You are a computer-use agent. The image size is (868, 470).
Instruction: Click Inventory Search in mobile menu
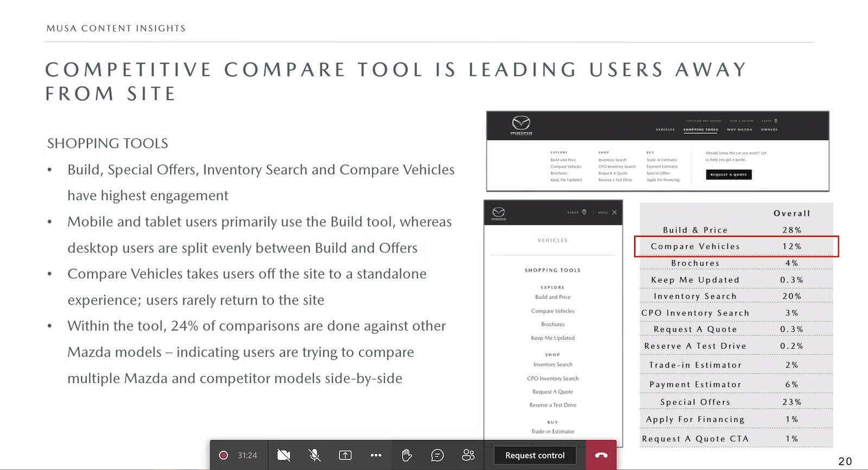(553, 364)
